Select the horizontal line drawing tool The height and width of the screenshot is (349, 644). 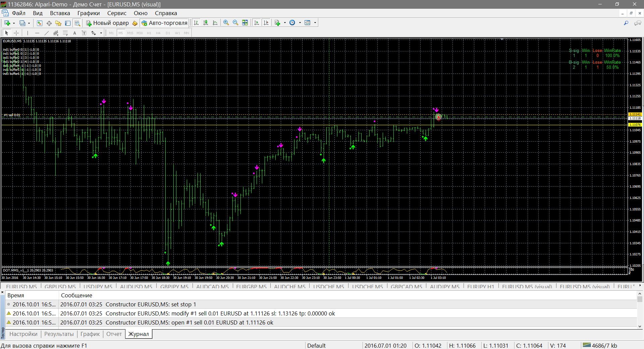click(x=37, y=33)
